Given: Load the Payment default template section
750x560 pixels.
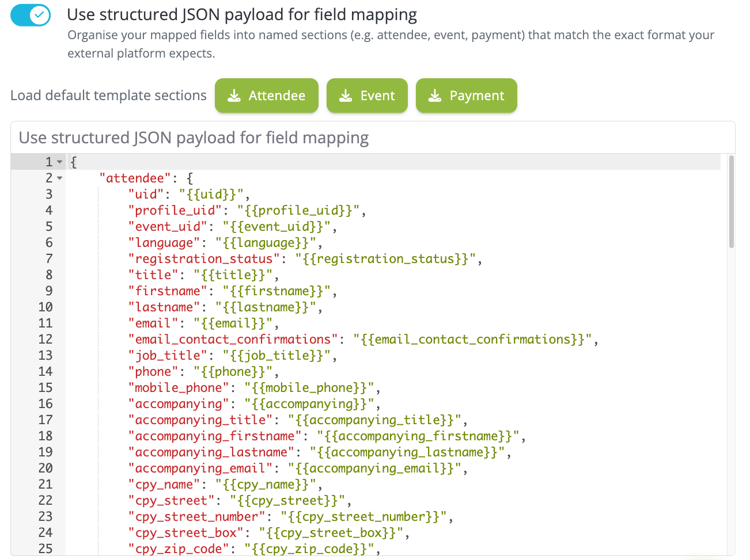Looking at the screenshot, I should 467,96.
